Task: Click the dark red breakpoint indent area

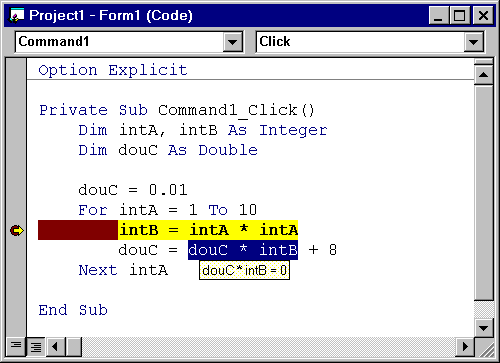Action: coord(78,230)
